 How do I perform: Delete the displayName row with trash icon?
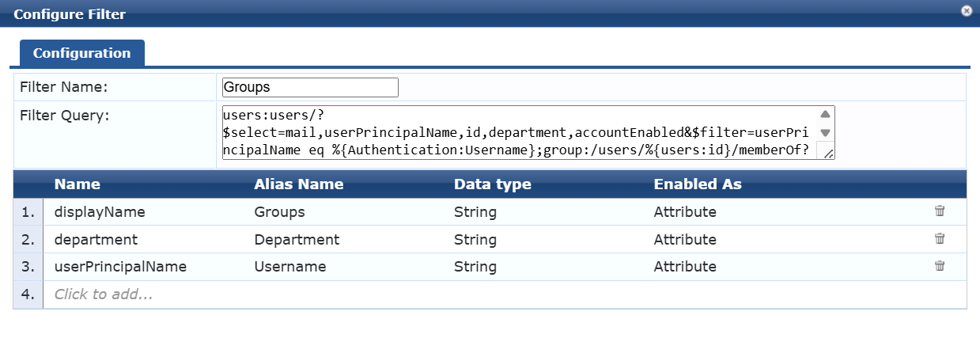point(940,211)
